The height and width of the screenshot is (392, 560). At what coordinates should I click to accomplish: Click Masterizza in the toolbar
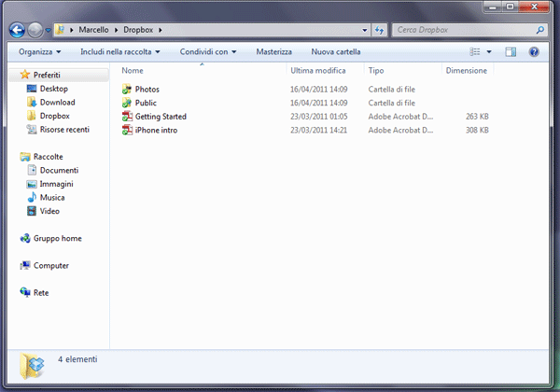pos(273,51)
